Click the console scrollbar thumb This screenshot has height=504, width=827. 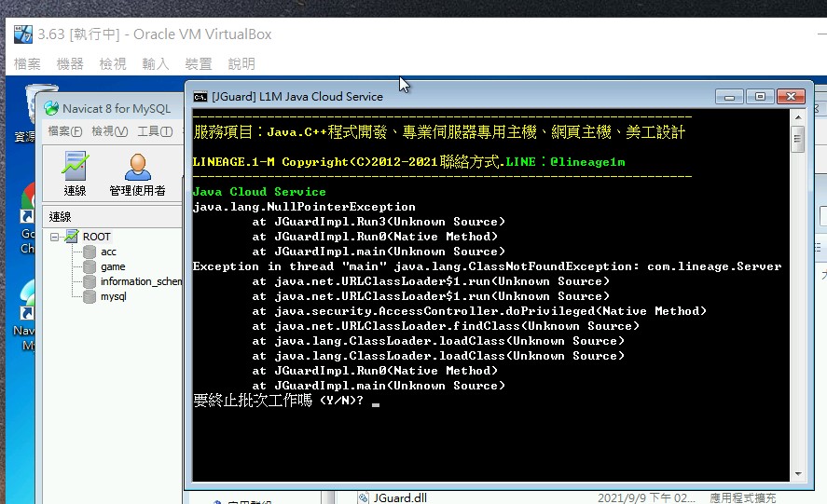pos(797,139)
